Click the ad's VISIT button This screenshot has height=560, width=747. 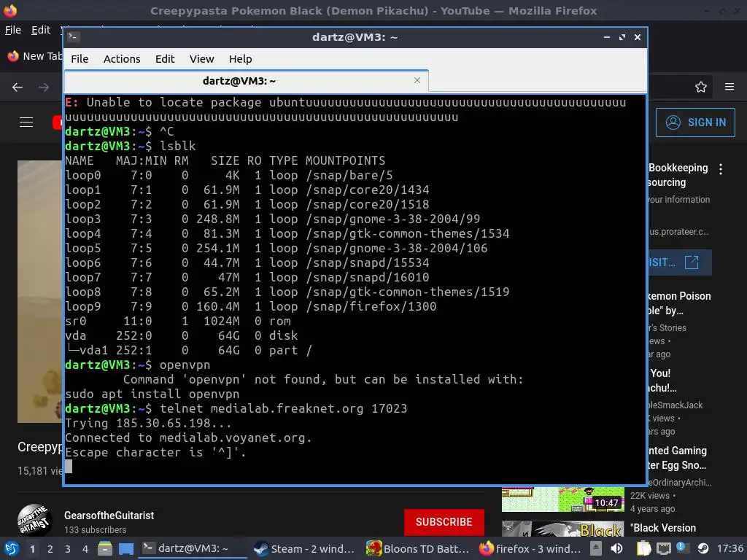tap(680, 262)
